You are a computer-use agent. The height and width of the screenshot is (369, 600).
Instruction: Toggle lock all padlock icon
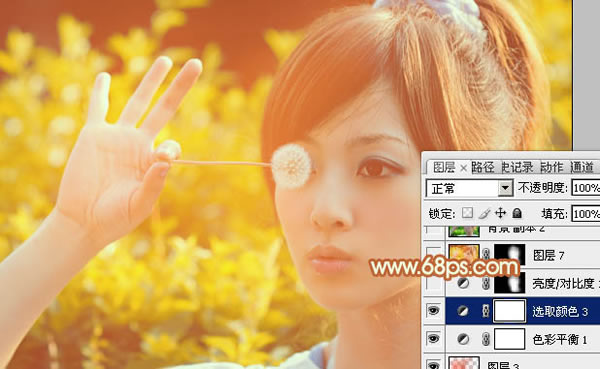tap(517, 213)
